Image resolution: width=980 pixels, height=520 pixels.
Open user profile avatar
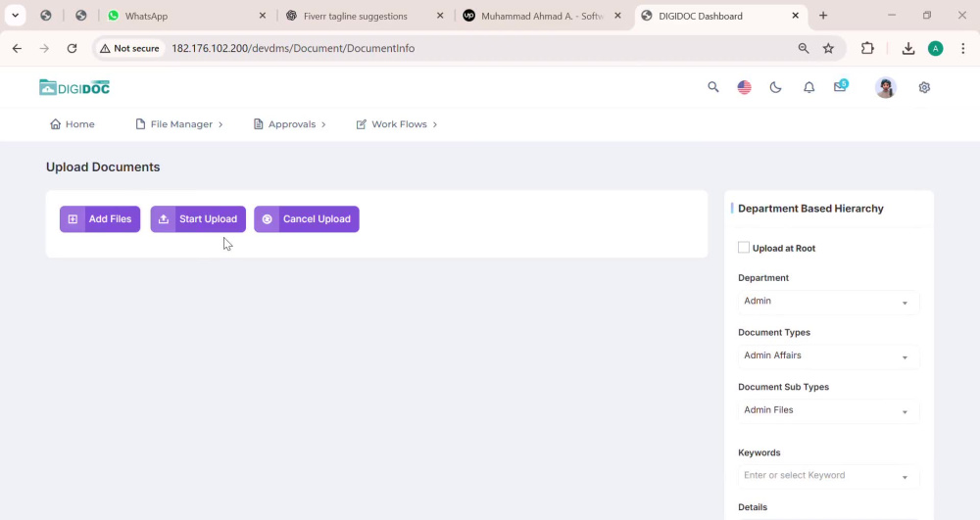(x=886, y=87)
